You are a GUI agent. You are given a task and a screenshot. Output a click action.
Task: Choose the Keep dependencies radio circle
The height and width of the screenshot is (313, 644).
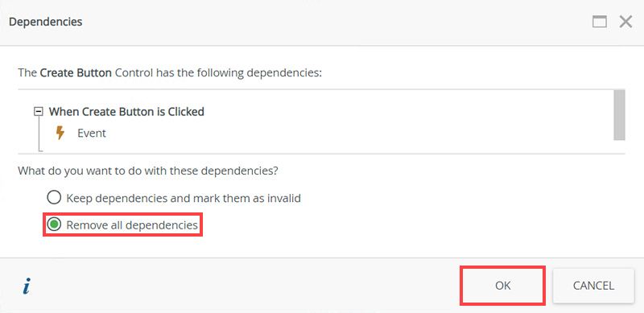[54, 198]
